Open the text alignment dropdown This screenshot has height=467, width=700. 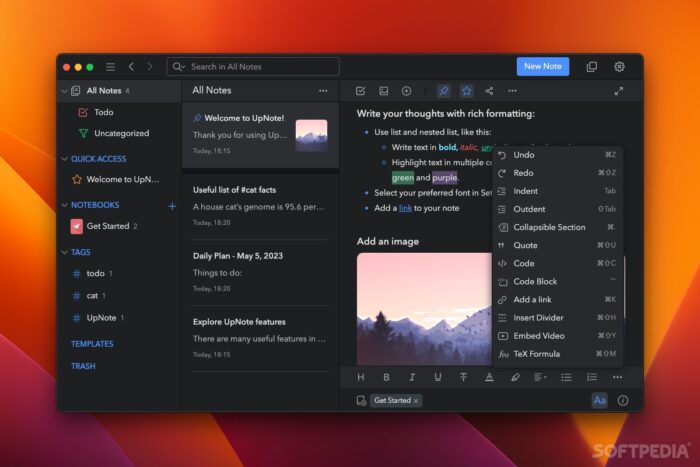(x=540, y=377)
